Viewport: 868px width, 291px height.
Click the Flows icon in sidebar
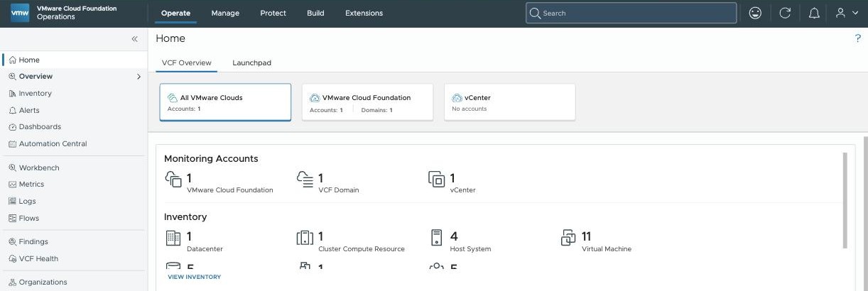click(13, 219)
